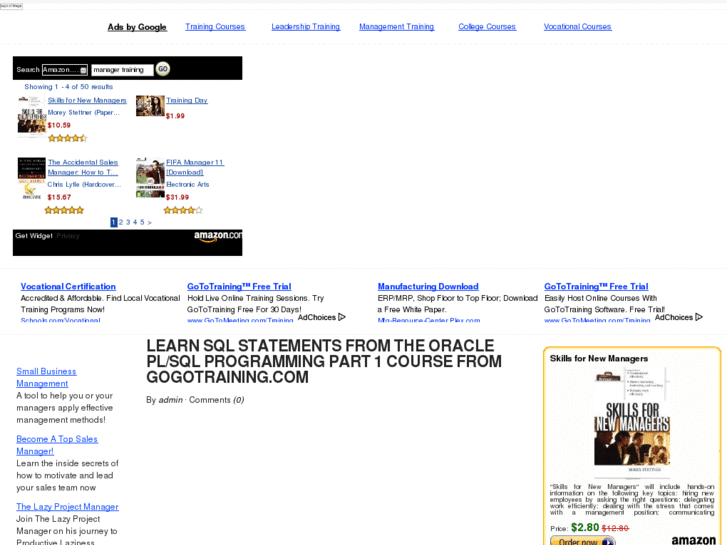Click the GO search button
The height and width of the screenshot is (545, 727).
pos(163,69)
